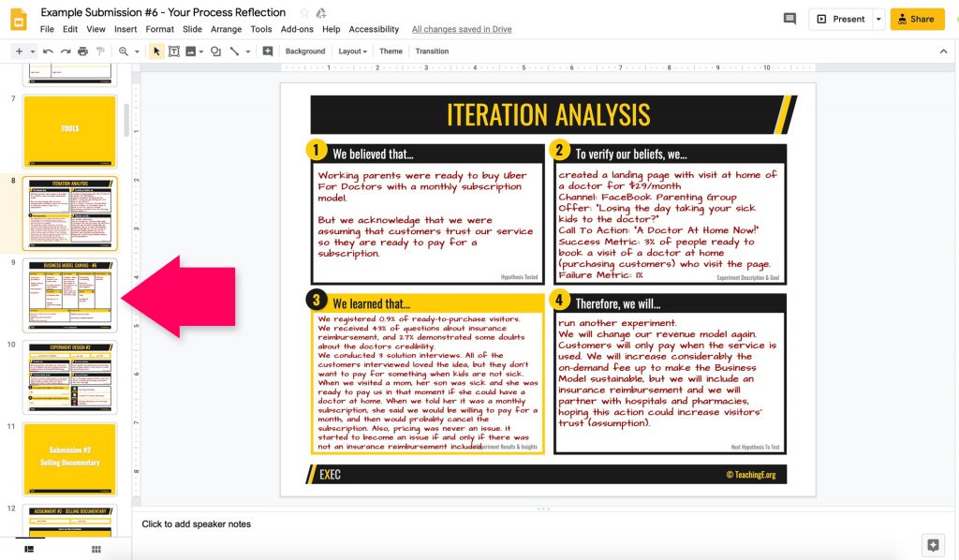Viewport: 959px width, 560px height.
Task: Star the presentation title
Action: [x=304, y=13]
